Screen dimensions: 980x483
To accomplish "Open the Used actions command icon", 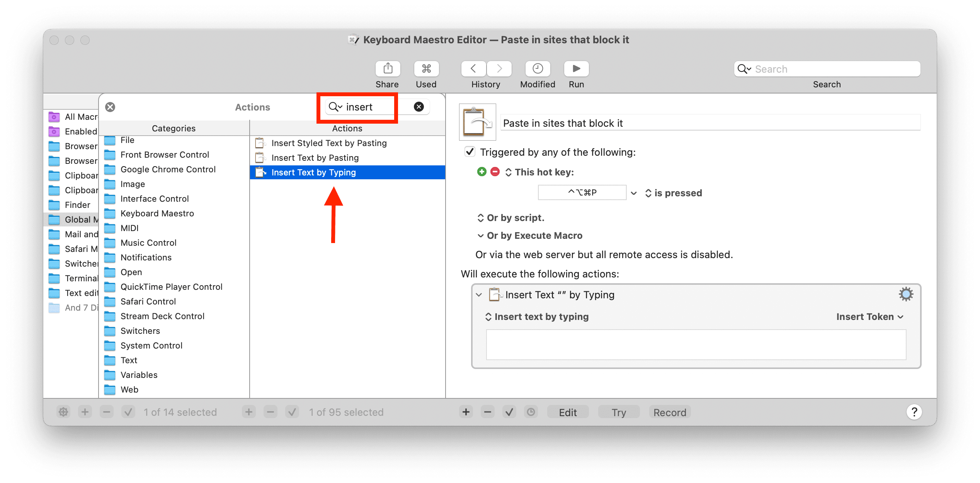I will (x=426, y=69).
